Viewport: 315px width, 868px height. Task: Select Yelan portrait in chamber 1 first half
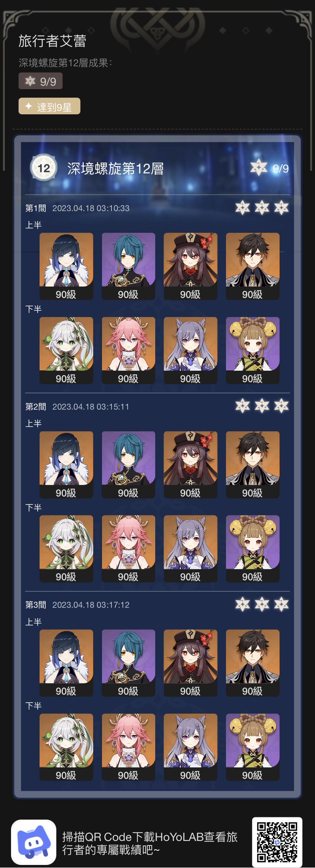point(66,266)
